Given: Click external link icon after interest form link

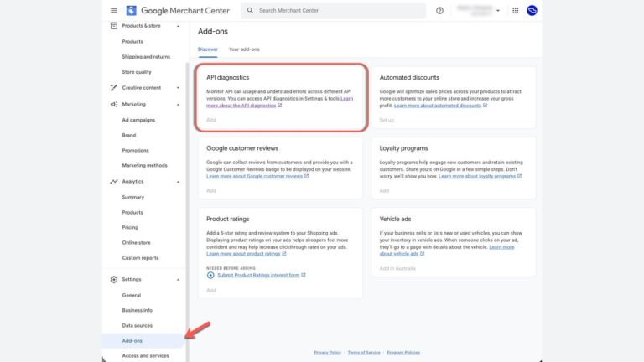Looking at the screenshot, I should point(304,275).
